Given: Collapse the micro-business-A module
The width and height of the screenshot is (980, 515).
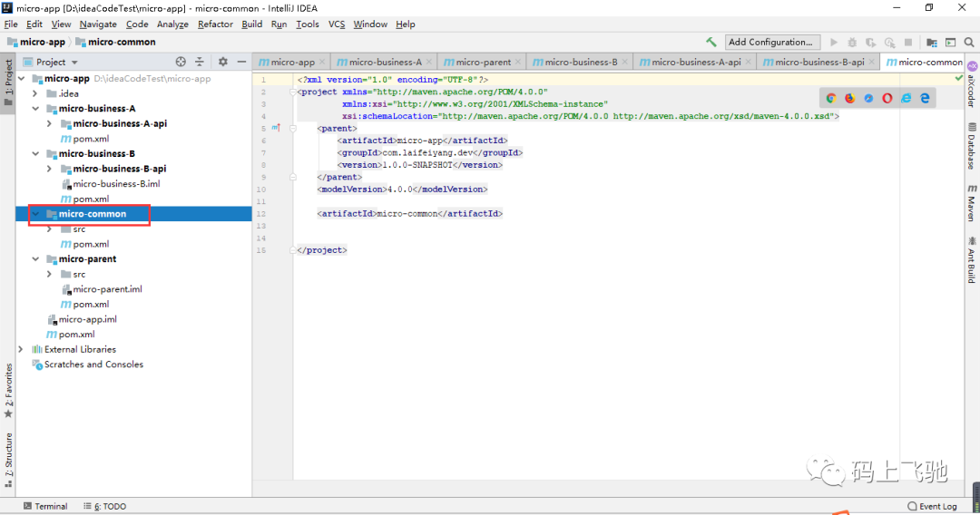Looking at the screenshot, I should click(x=35, y=109).
